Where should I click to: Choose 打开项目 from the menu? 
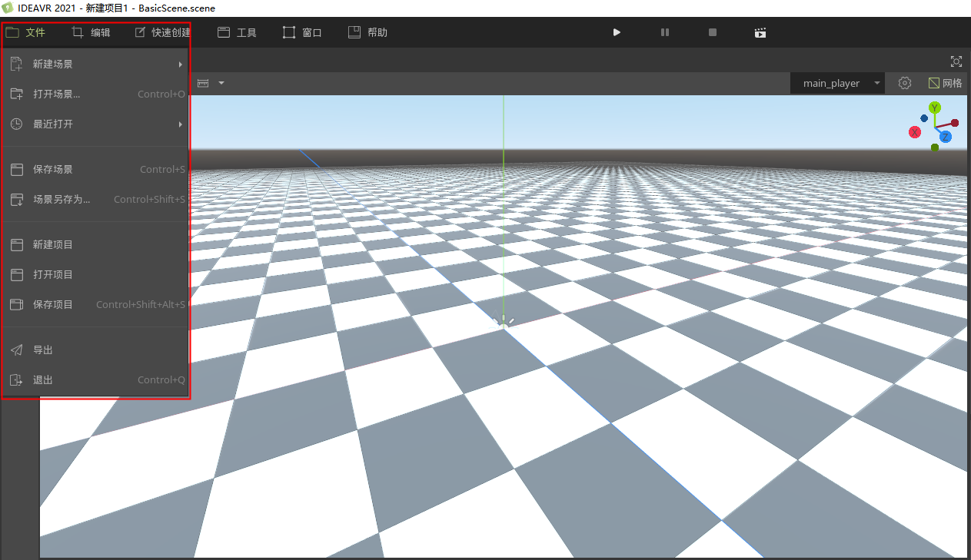click(95, 275)
